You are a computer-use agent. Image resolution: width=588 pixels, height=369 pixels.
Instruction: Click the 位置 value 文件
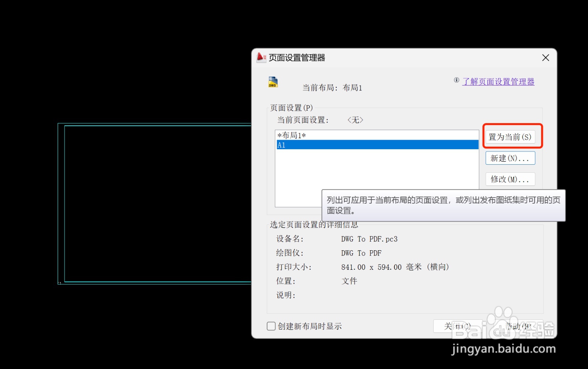349,281
